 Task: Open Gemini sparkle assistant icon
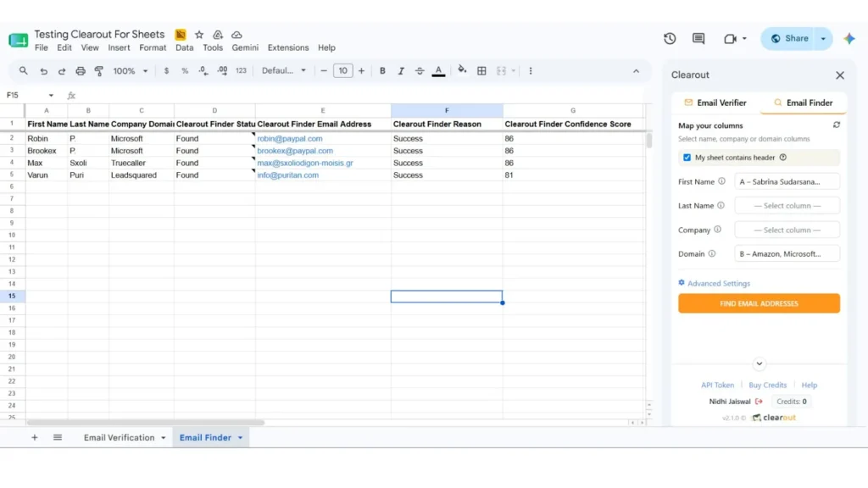(849, 38)
